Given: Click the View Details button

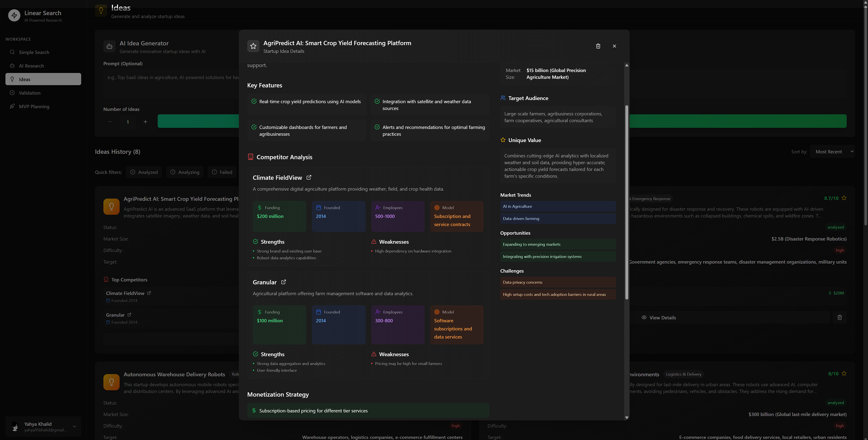Looking at the screenshot, I should tap(659, 317).
